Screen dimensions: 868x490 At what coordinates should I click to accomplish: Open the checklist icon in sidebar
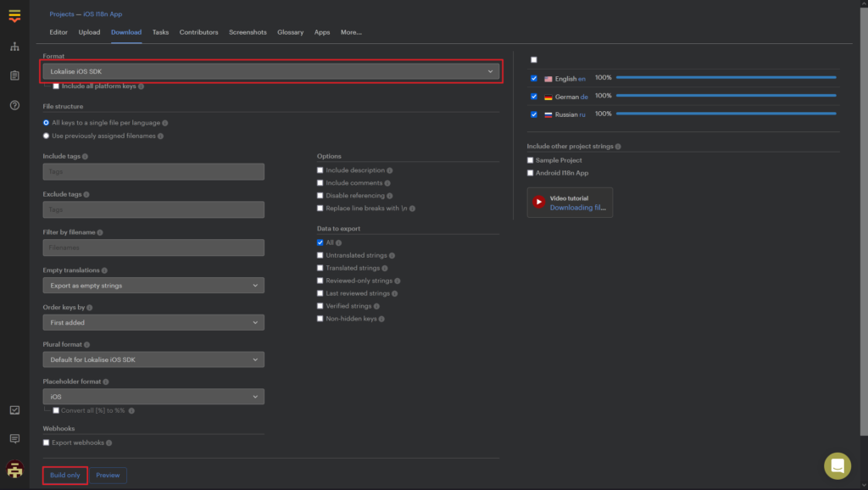[14, 409]
